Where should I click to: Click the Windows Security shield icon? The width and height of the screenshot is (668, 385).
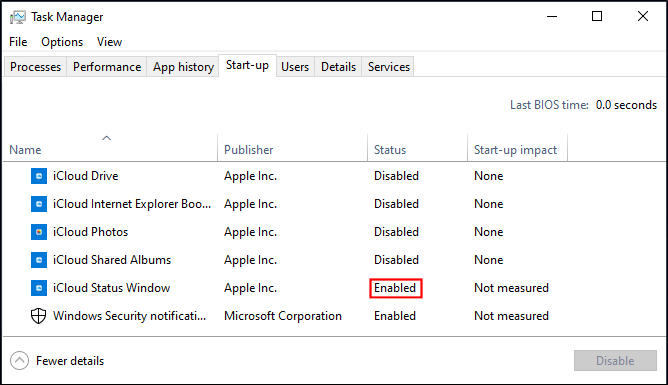tap(39, 316)
